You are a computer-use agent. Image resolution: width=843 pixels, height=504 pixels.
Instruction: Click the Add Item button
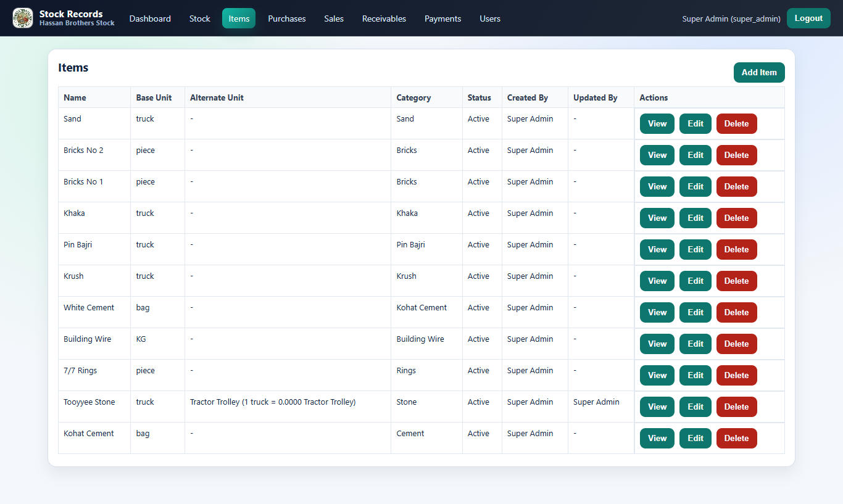pyautogui.click(x=759, y=72)
